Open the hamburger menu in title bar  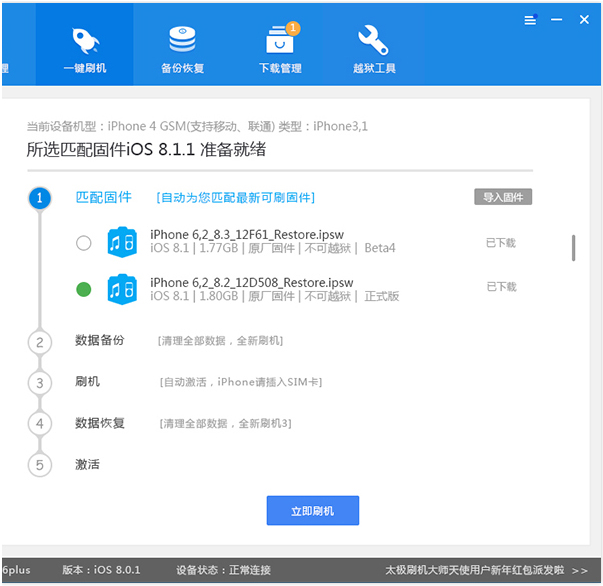[530, 20]
